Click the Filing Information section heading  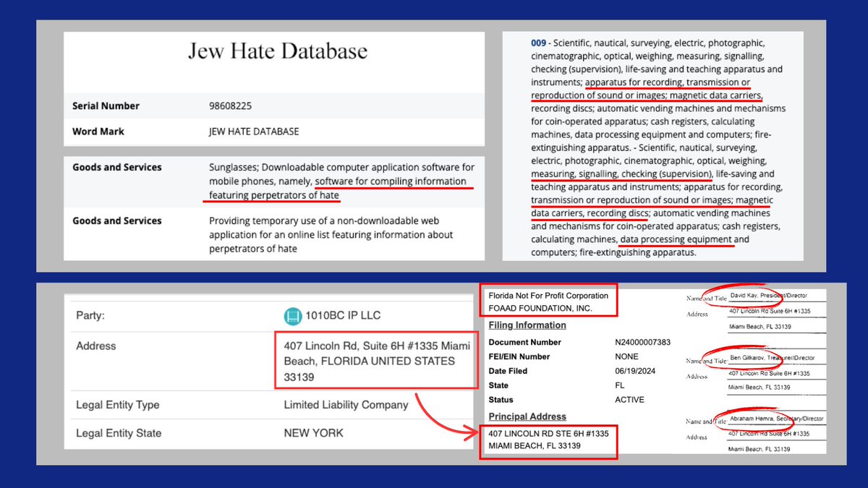(x=527, y=325)
